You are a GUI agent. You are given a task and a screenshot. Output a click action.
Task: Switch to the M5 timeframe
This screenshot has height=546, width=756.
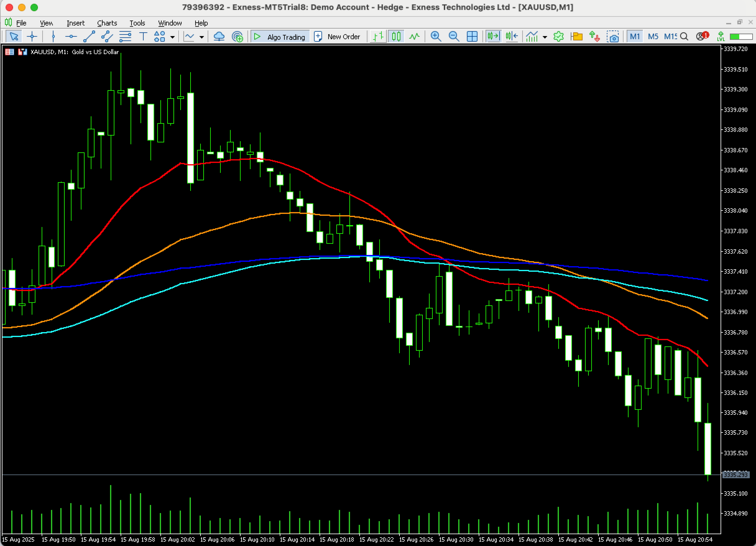click(653, 37)
